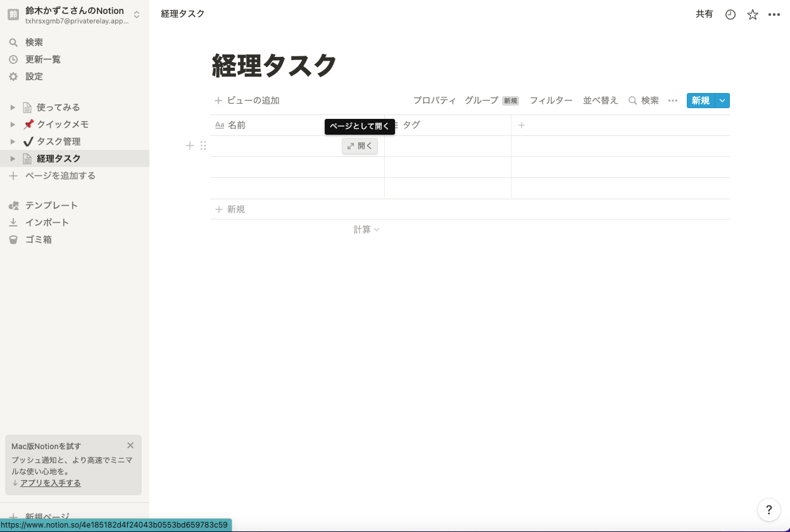Open page history clock icon
This screenshot has width=790, height=532.
pyautogui.click(x=730, y=15)
